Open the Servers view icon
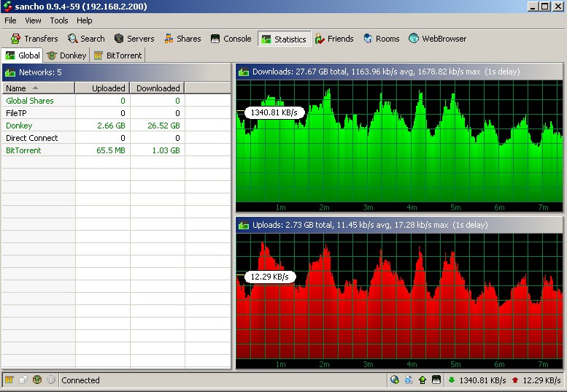Screen dimensions: 567x392 click(120, 39)
